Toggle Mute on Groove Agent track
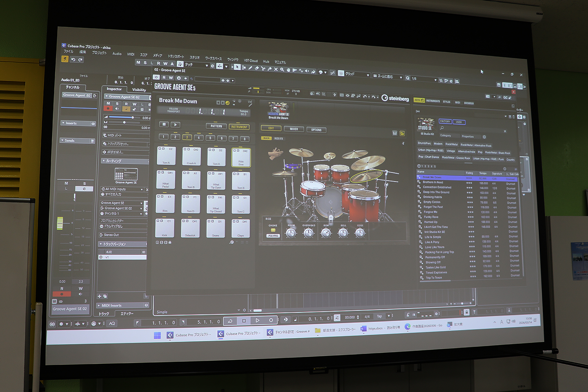Image resolution: width=588 pixels, height=392 pixels. 109,103
